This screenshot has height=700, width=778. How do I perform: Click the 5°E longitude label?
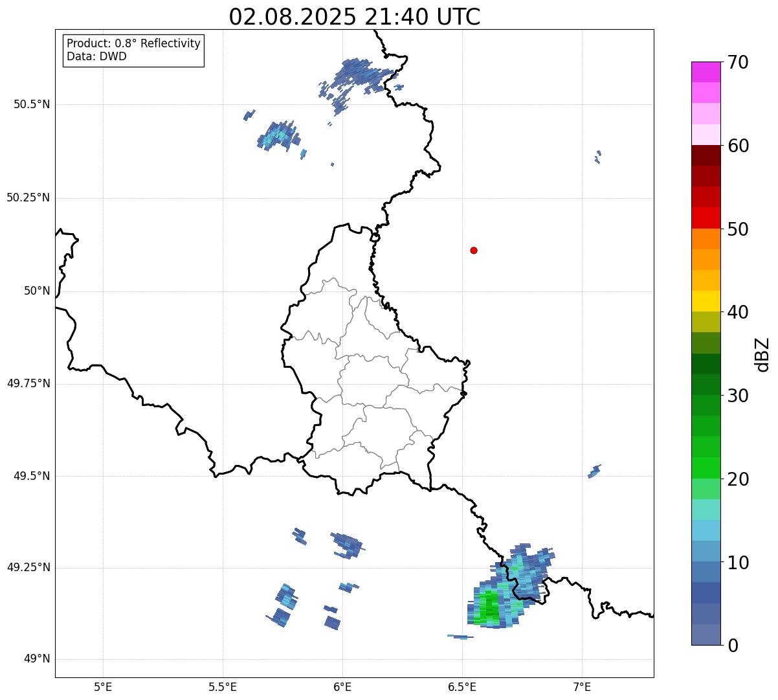[x=103, y=687]
